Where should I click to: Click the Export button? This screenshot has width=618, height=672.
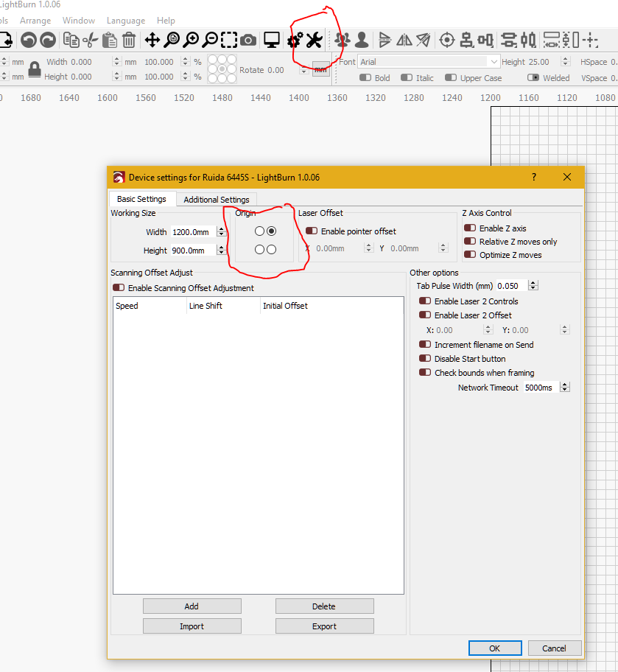pos(324,626)
